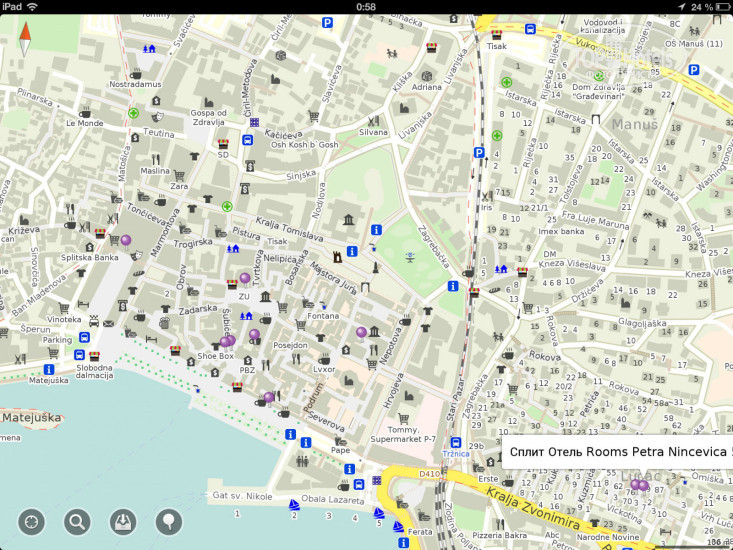Select the Nostradamus cafe cup icon

tap(136, 73)
